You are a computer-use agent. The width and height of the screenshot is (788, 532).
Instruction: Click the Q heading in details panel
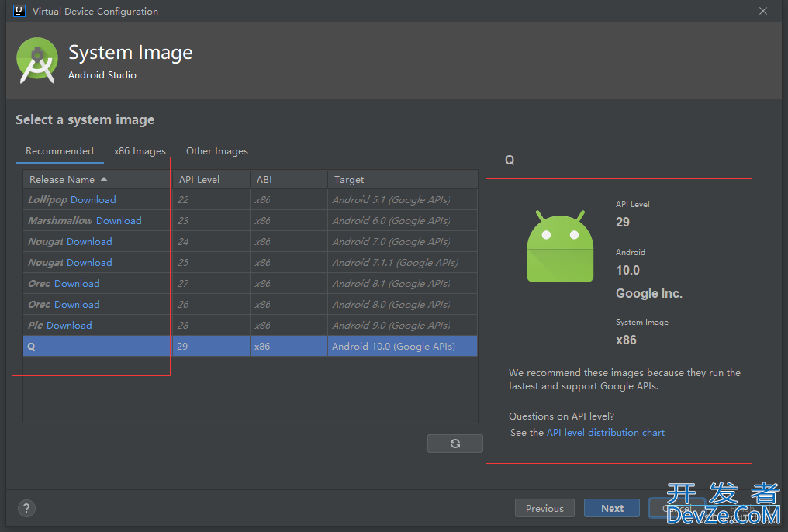pyautogui.click(x=510, y=161)
